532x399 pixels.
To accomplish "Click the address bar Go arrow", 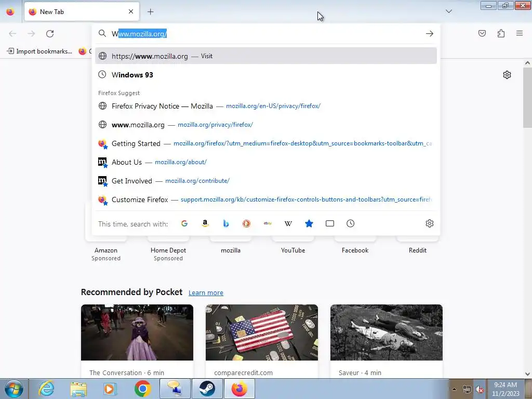I will pos(430,33).
